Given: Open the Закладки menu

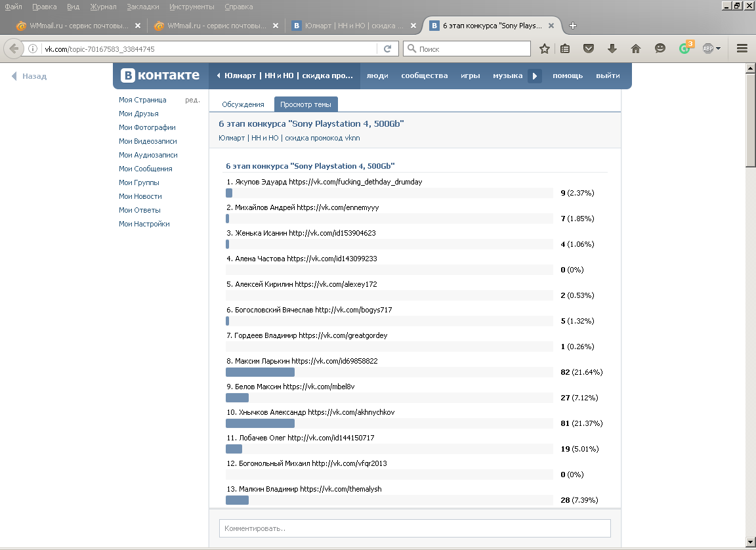Looking at the screenshot, I should click(142, 7).
